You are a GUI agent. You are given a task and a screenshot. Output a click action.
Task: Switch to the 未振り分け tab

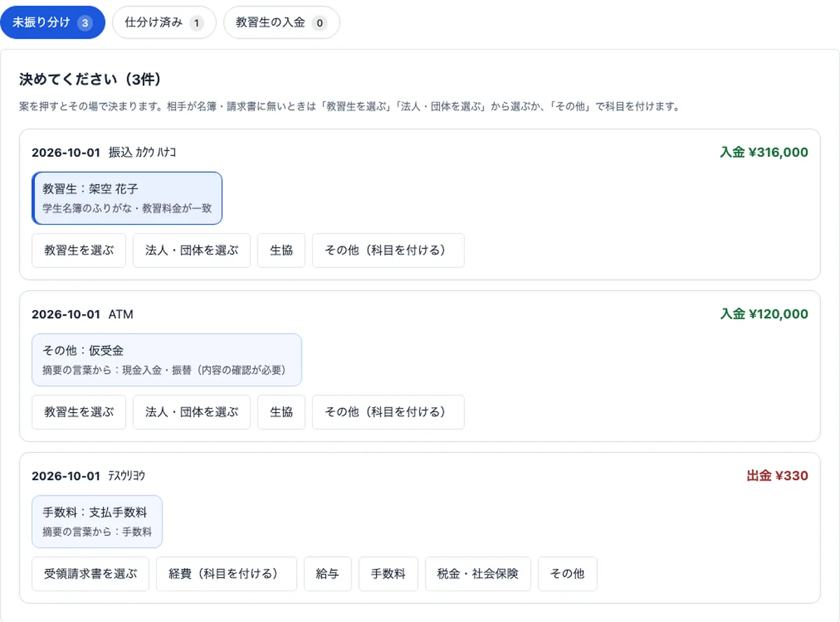point(52,22)
